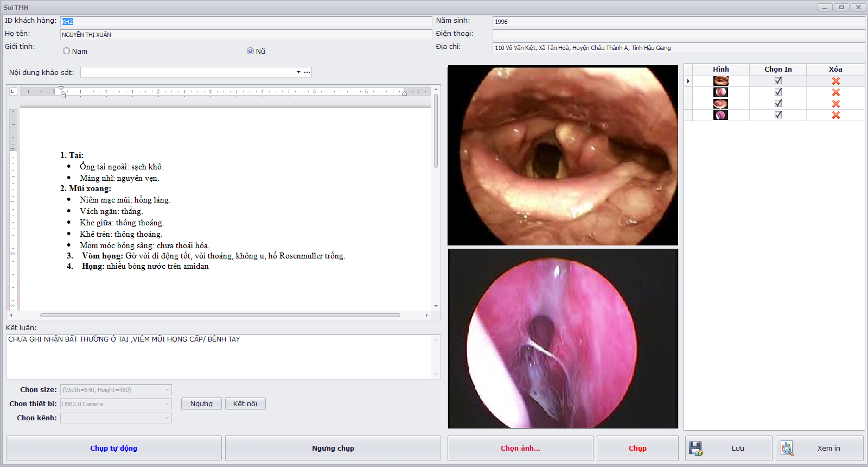
Task: Select the Nam gender radio button
Action: tap(67, 51)
